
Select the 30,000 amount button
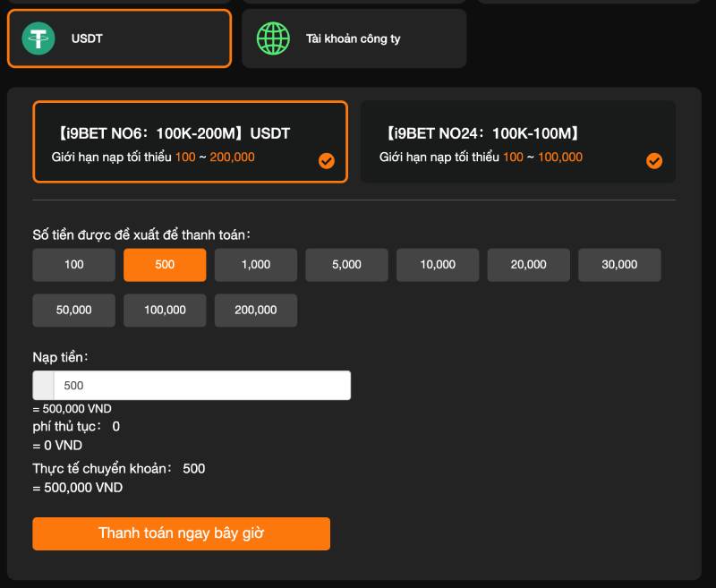[619, 265]
